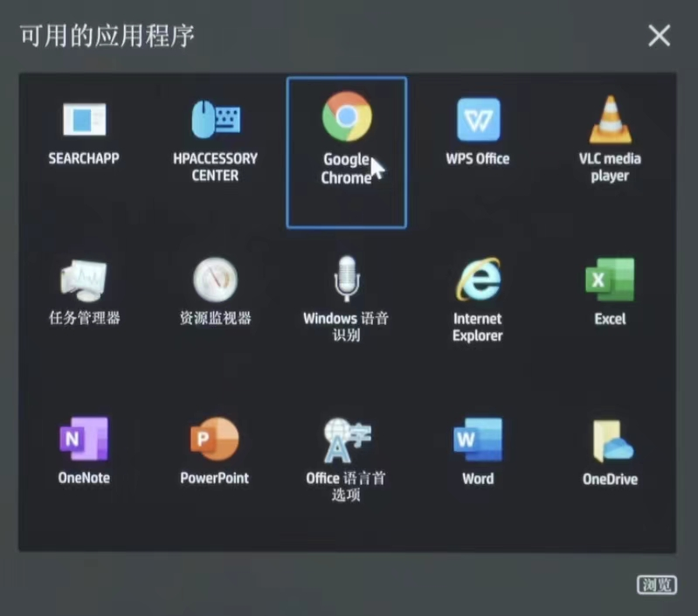Image resolution: width=698 pixels, height=616 pixels.
Task: Open 资源监视器 gauge icon
Action: point(216,280)
